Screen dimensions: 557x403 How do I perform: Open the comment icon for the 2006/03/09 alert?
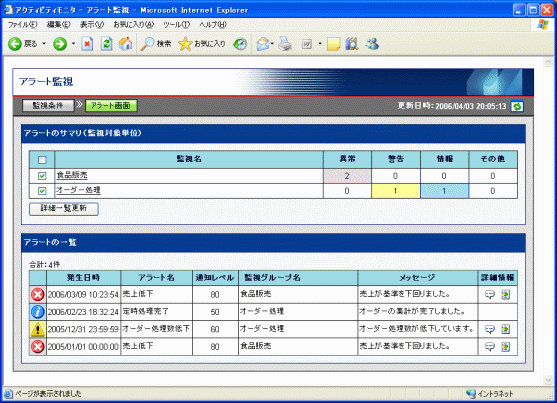pos(490,295)
